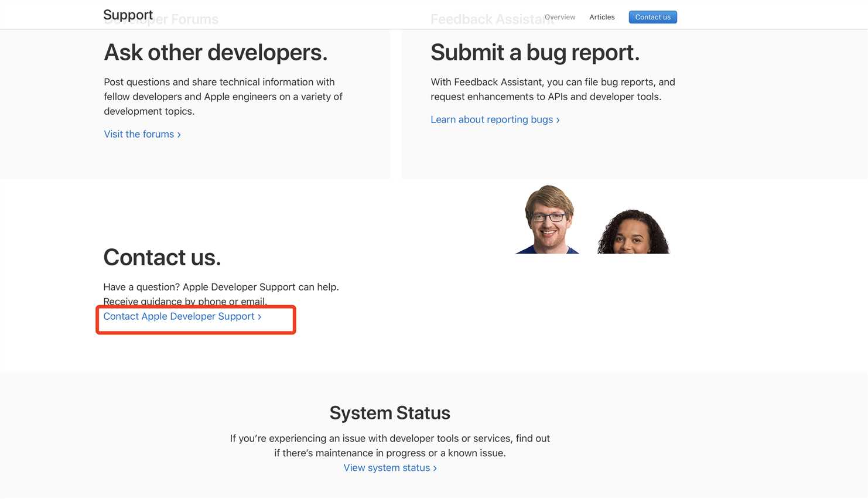The image size is (868, 499).
Task: Click the Ask other developers heading
Action: tap(216, 53)
